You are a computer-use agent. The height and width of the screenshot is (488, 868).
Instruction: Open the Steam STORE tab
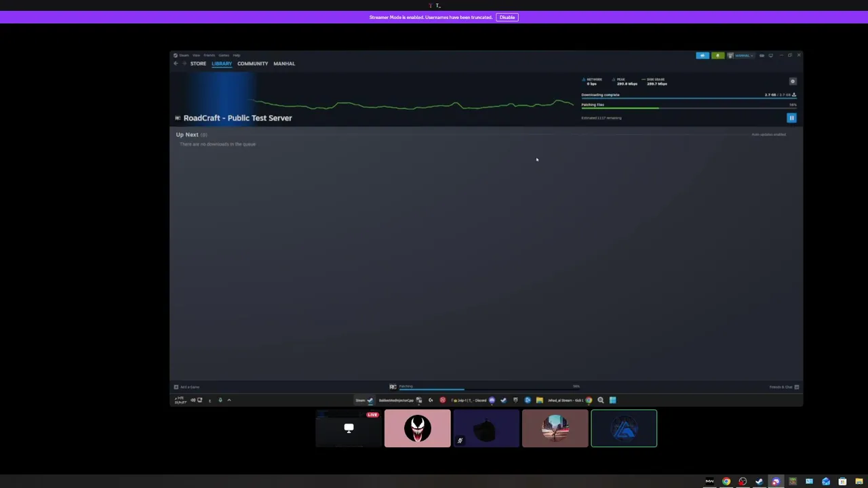[x=198, y=64]
